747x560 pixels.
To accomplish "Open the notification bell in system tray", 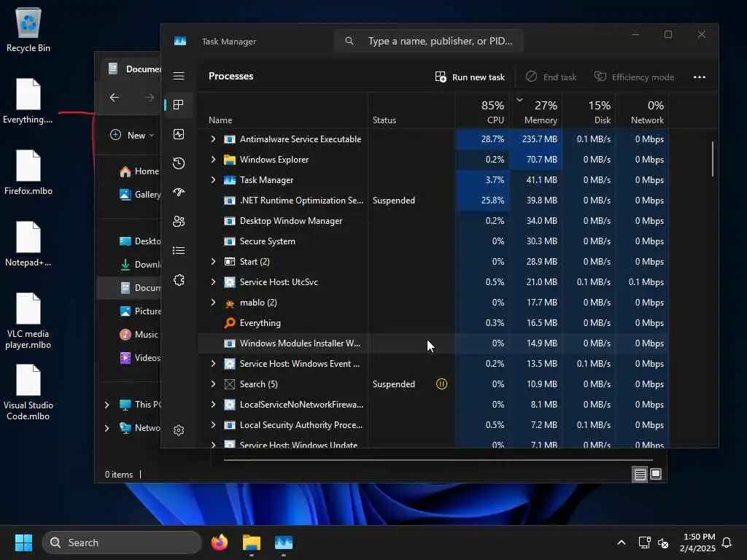I will [727, 542].
